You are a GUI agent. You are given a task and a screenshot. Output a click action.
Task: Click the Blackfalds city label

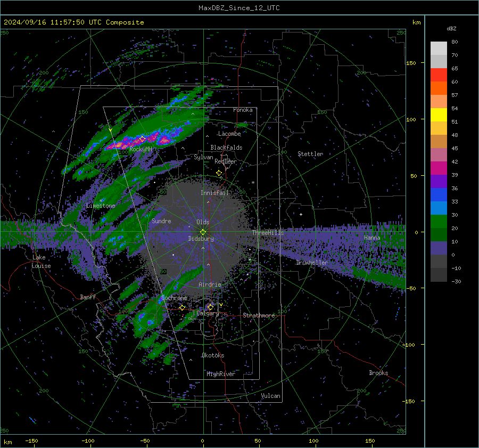tap(226, 148)
